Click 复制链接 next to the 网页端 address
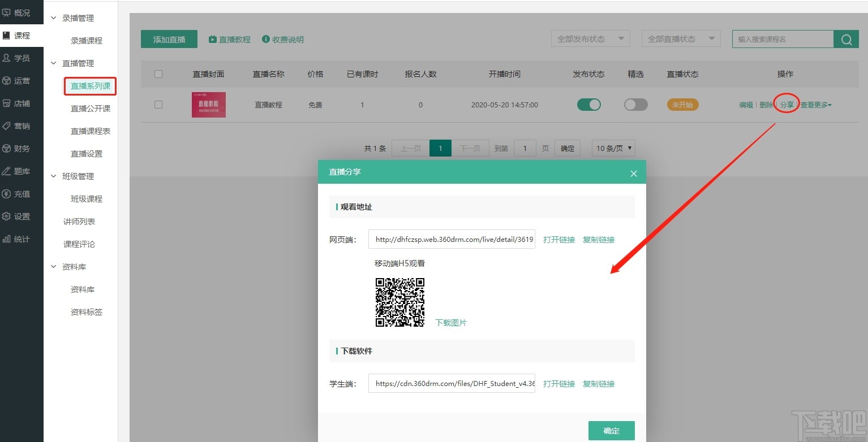The width and height of the screenshot is (868, 442). point(598,239)
